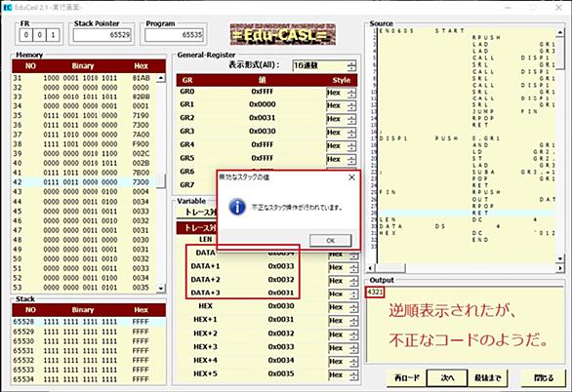This screenshot has width=572, height=392.
Task: Change GR4 style Hex spinner
Action: click(351, 146)
